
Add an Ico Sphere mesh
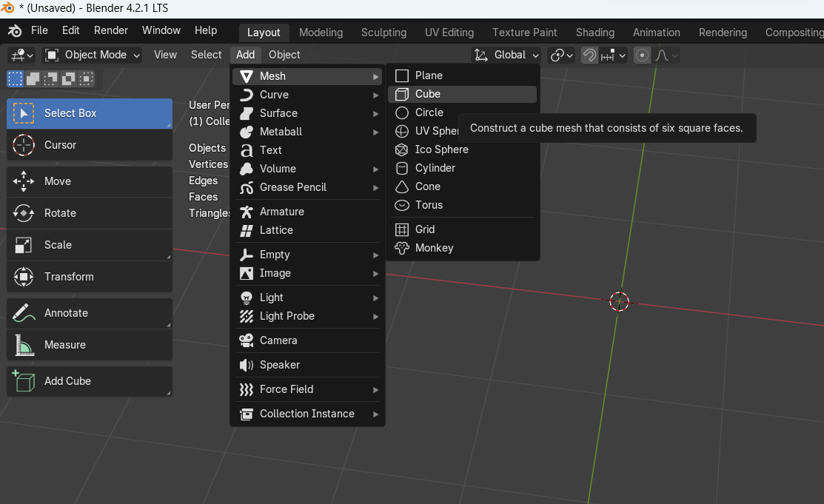click(463, 149)
